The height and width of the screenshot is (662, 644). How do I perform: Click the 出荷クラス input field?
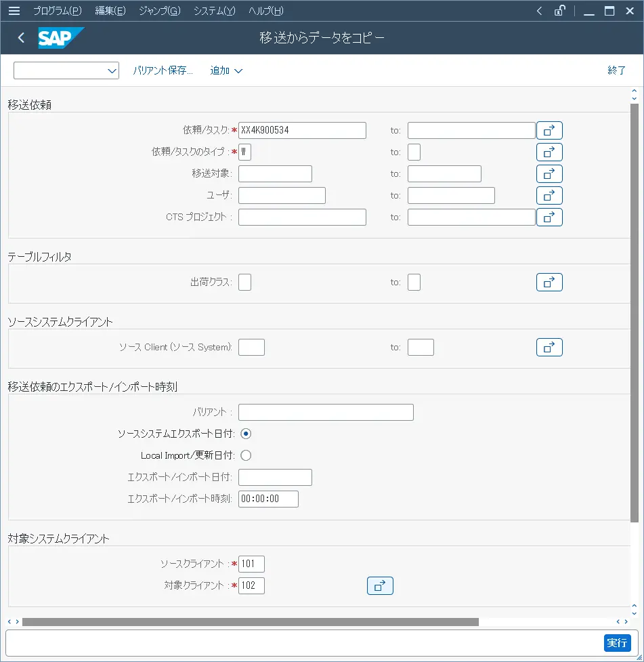pos(244,282)
